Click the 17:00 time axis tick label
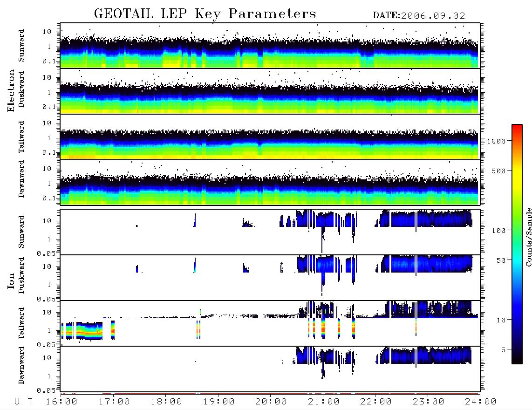This screenshot has width=532, height=410. [x=114, y=402]
